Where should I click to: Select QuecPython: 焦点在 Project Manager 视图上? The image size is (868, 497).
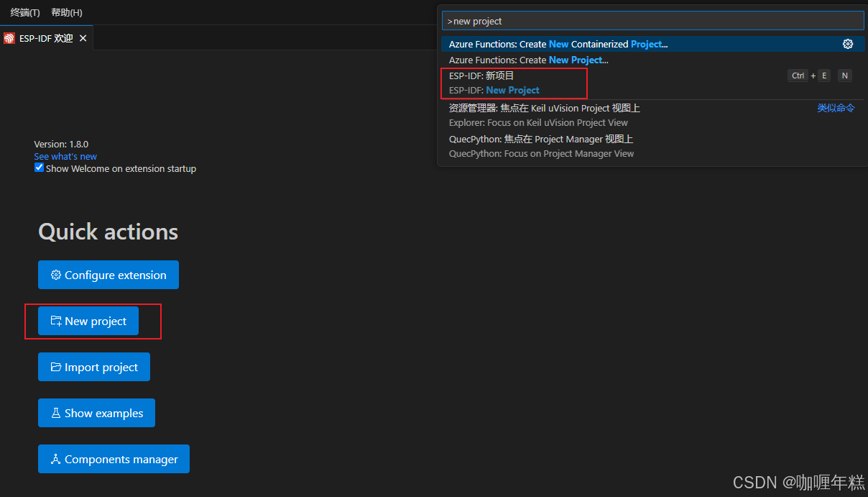[653, 146]
